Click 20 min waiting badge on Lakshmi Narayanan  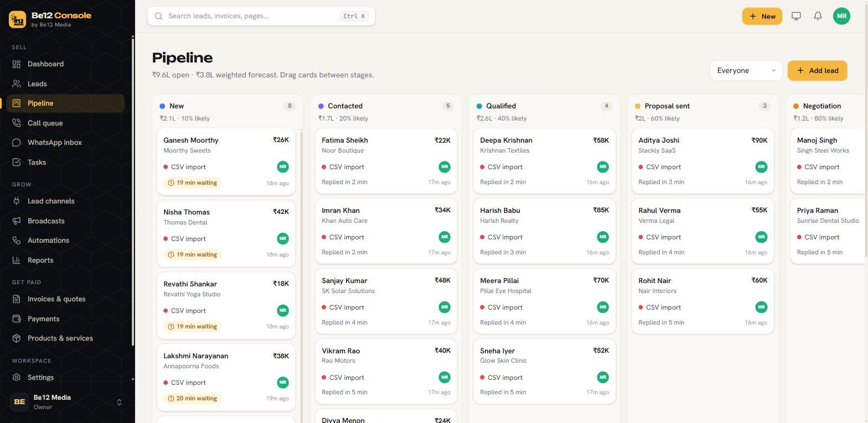(192, 399)
